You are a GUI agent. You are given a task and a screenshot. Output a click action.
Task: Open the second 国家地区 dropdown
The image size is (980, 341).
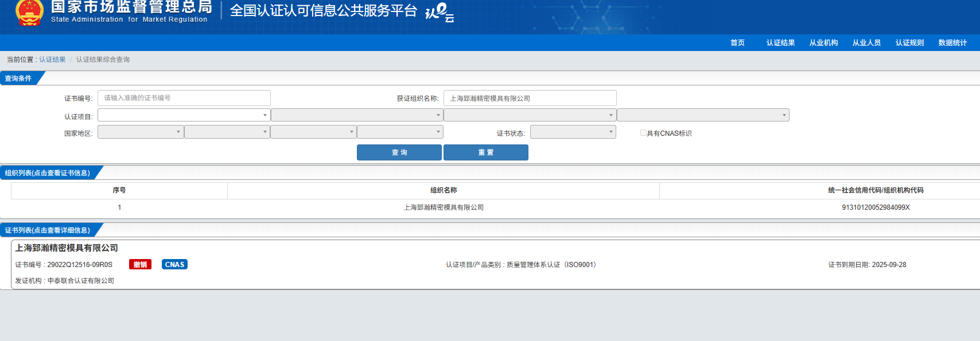[227, 132]
